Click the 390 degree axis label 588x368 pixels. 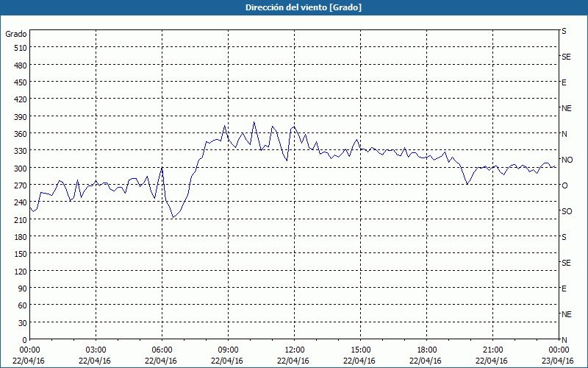point(21,117)
